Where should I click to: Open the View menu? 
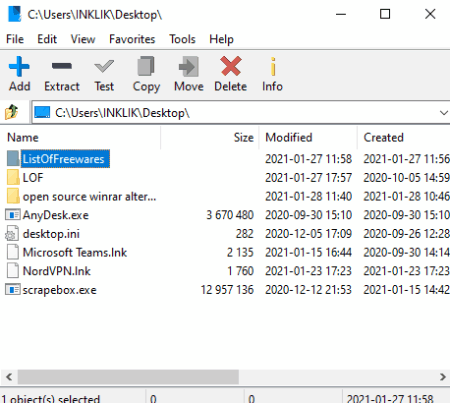[83, 39]
